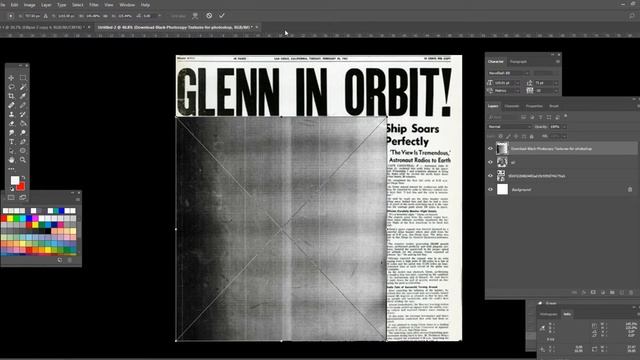Viewport: 640px width, 360px height.
Task: Open the Image menu
Action: point(30,5)
